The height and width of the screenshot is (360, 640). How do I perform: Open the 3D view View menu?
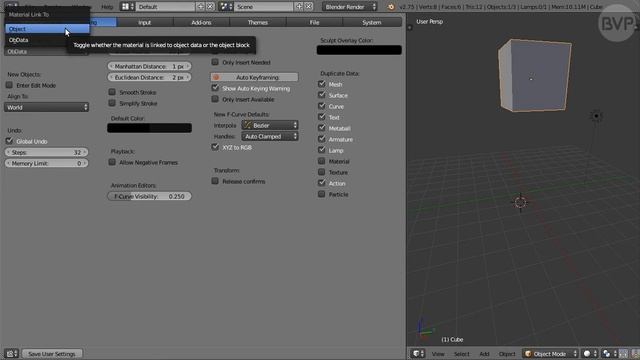tap(438, 354)
